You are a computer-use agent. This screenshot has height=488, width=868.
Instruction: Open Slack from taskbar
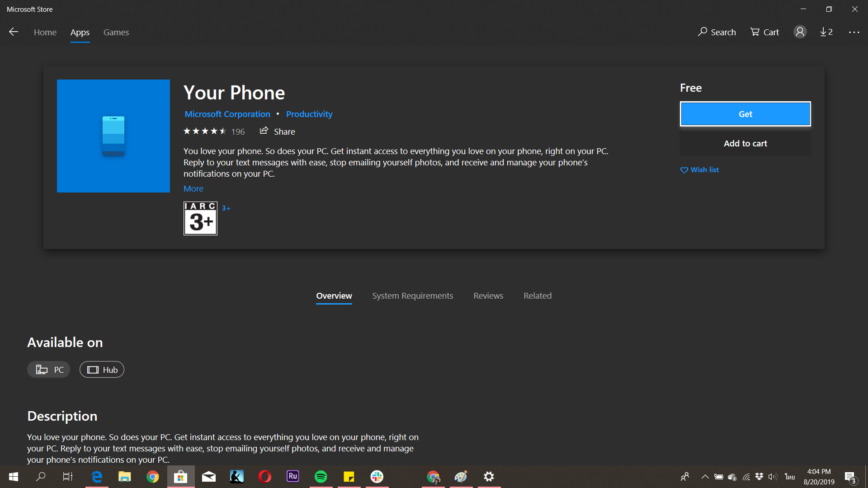pos(377,477)
